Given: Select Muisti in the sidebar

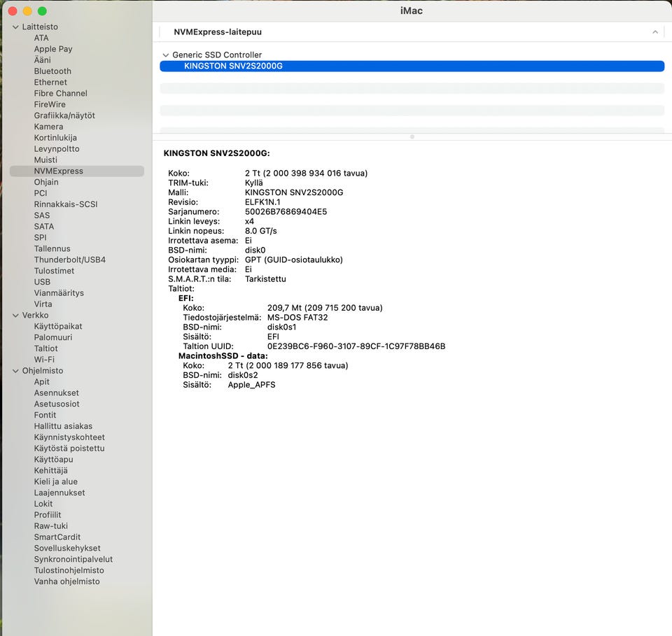Looking at the screenshot, I should click(x=45, y=160).
